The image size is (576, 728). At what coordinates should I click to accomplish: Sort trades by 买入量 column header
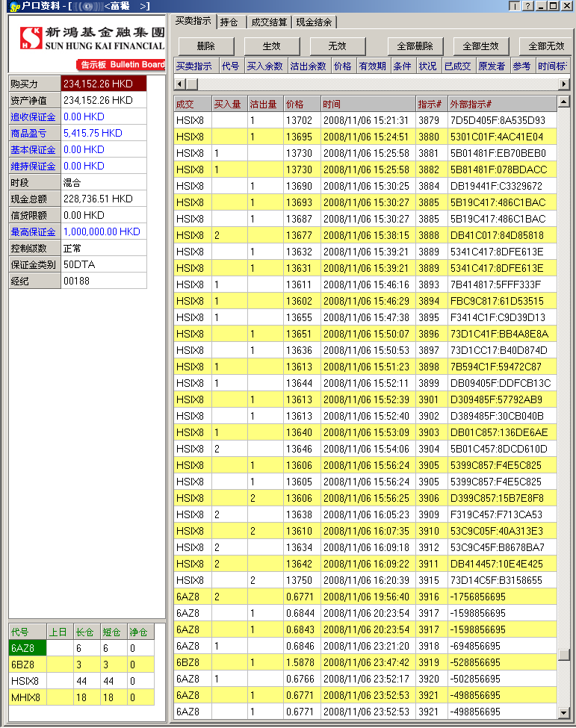click(229, 104)
